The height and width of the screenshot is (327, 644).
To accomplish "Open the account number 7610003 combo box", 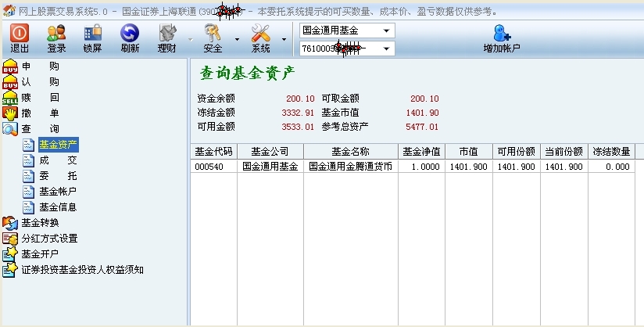I will [347, 49].
